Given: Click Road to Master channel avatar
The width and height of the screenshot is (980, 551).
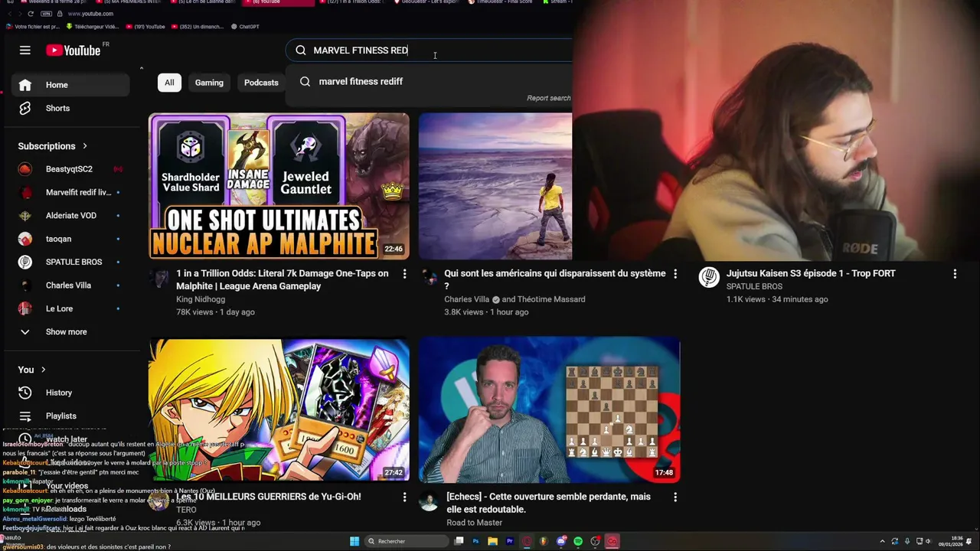Looking at the screenshot, I should [430, 501].
